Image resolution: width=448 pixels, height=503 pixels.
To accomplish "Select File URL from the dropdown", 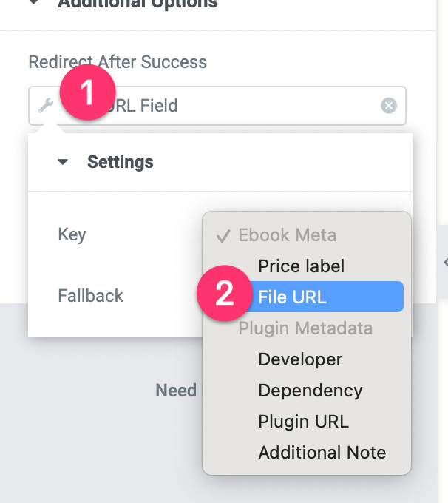I will [322, 297].
